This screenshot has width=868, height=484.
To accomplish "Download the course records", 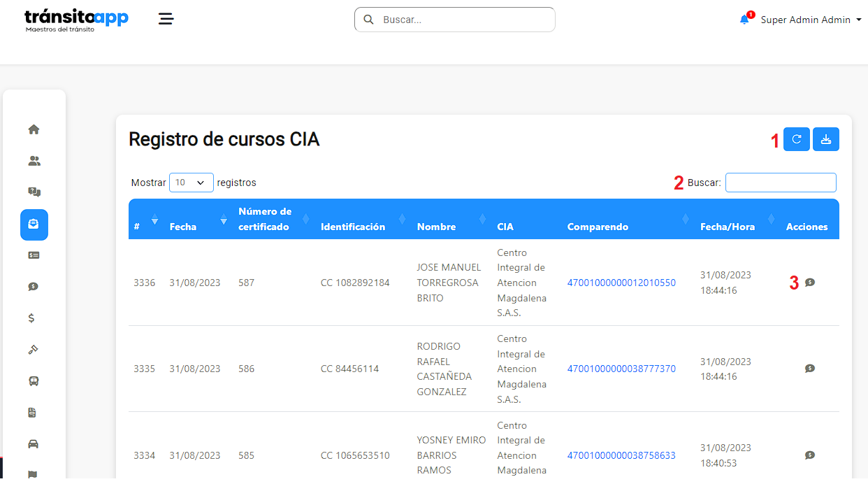I will click(826, 139).
